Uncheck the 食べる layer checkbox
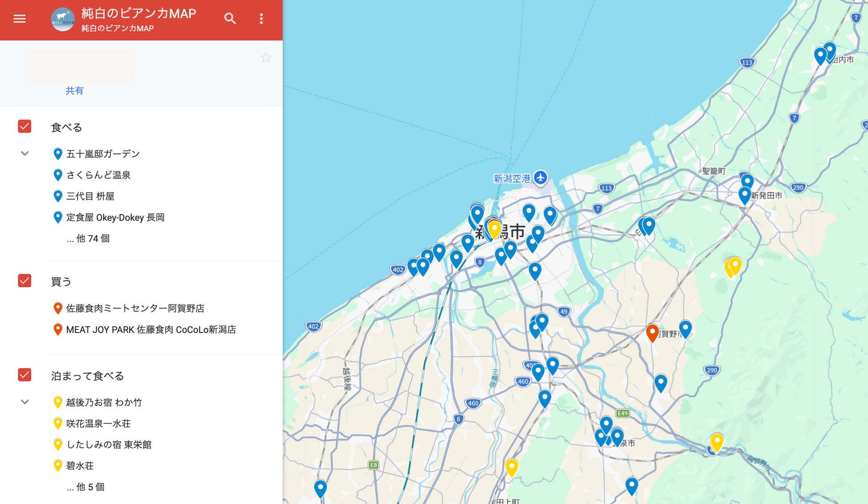868x504 pixels. 24,126
